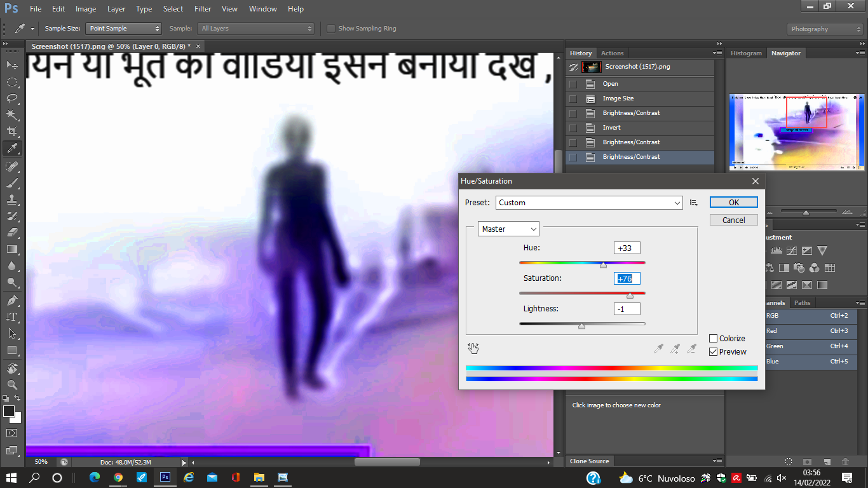Open the Filter menu
The height and width of the screenshot is (488, 868).
203,9
